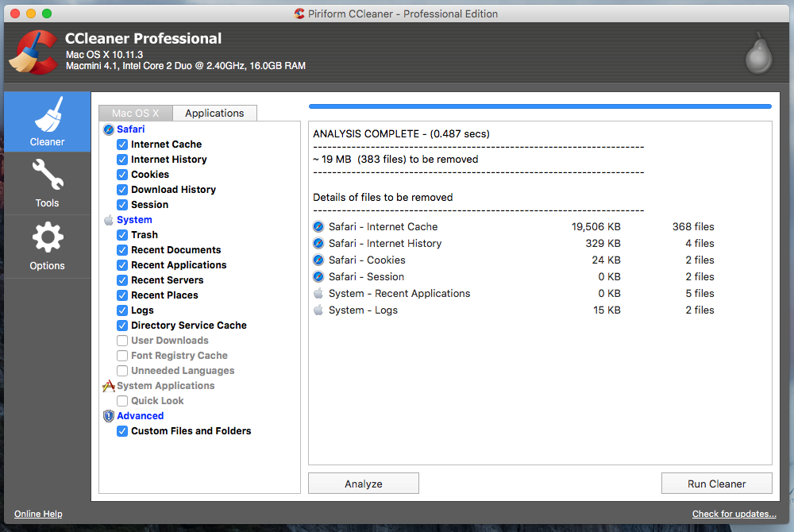The image size is (794, 532).
Task: Open the Options gear icon
Action: 47,246
